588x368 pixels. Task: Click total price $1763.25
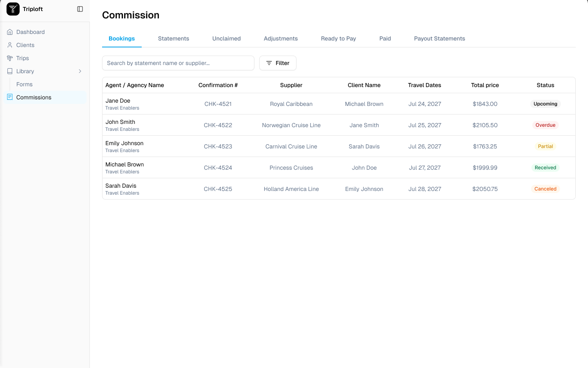485,146
